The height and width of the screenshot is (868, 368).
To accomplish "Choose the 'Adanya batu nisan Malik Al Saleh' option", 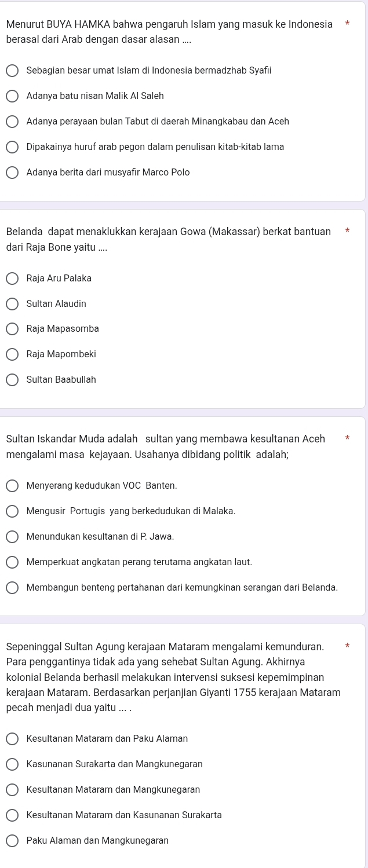I will coord(12,96).
